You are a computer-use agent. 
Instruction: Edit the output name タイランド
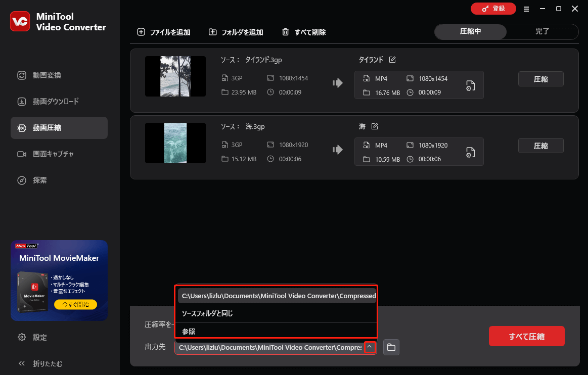click(392, 60)
